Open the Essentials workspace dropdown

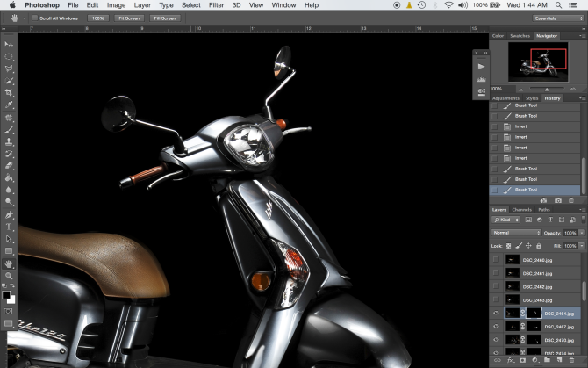tap(557, 18)
